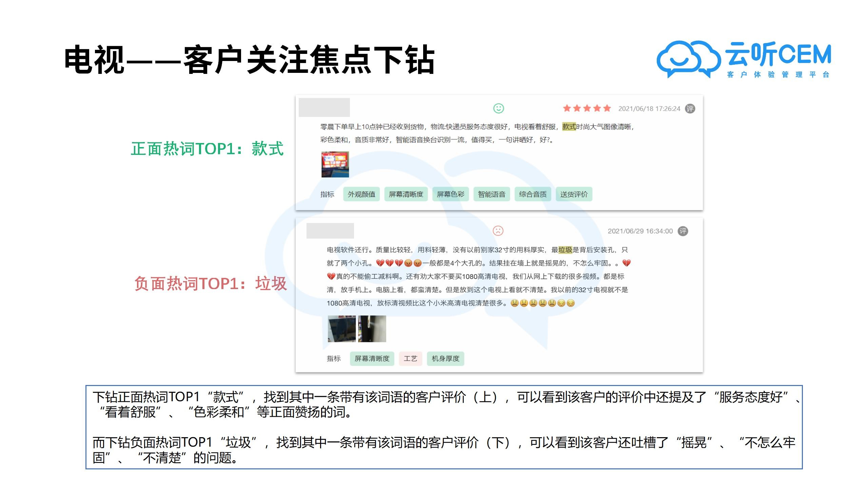Click the first star in the rating
Screen dimensions: 868x488
pyautogui.click(x=567, y=109)
